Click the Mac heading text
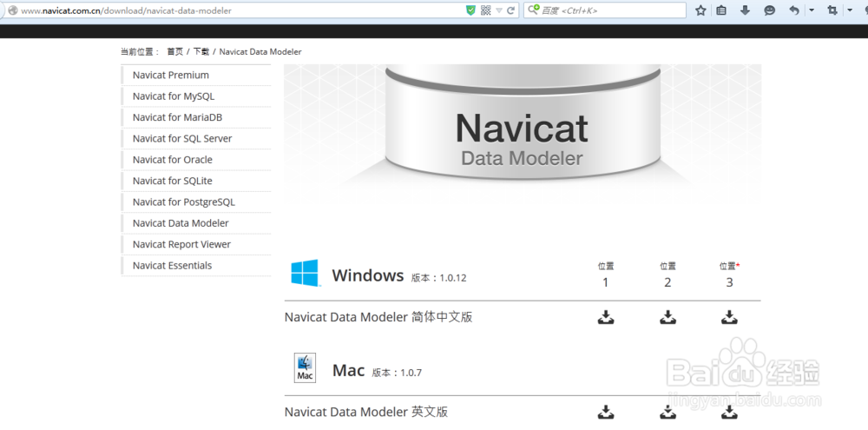The height and width of the screenshot is (430, 868). click(x=348, y=370)
